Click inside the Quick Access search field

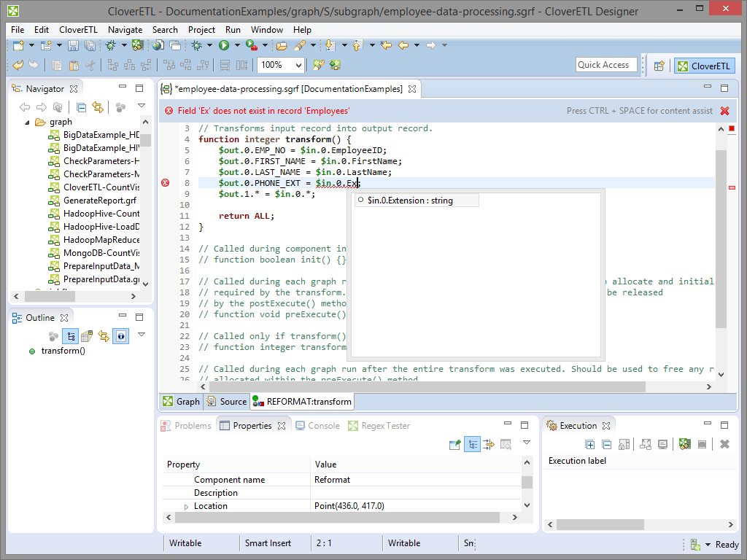605,65
